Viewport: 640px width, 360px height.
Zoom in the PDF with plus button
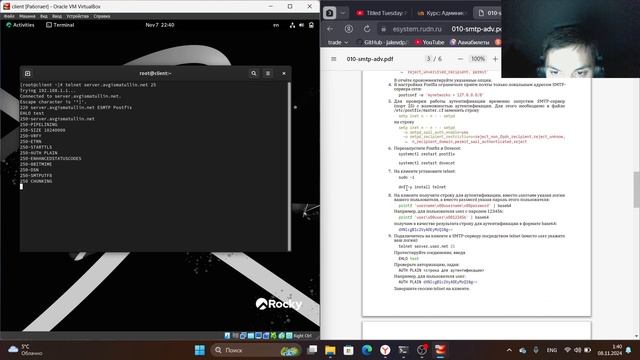(495, 59)
